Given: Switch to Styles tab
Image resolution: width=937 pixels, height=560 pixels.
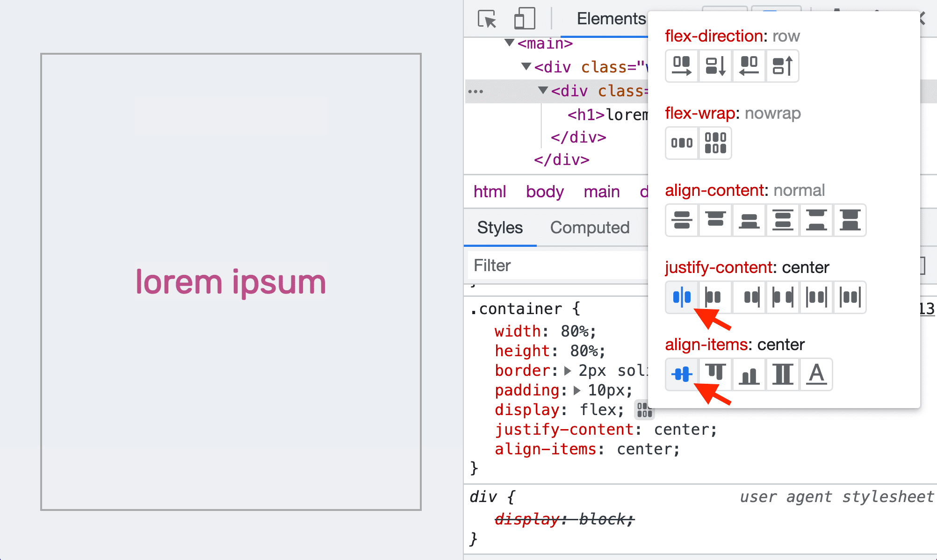Looking at the screenshot, I should (500, 227).
